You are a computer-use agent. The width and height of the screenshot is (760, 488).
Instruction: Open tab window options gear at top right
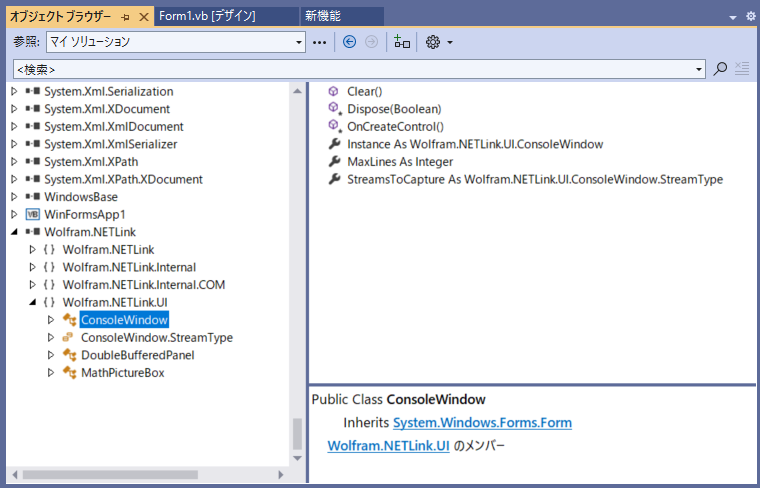tap(750, 16)
